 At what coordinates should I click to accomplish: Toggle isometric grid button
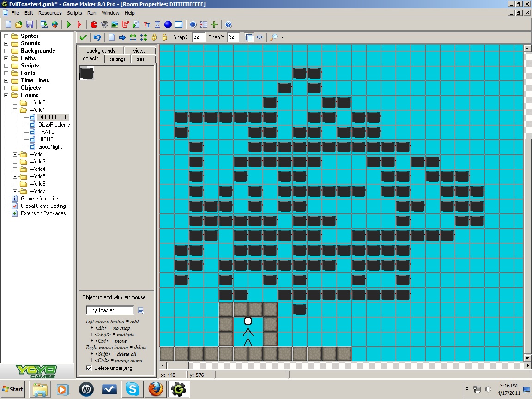[x=260, y=37]
